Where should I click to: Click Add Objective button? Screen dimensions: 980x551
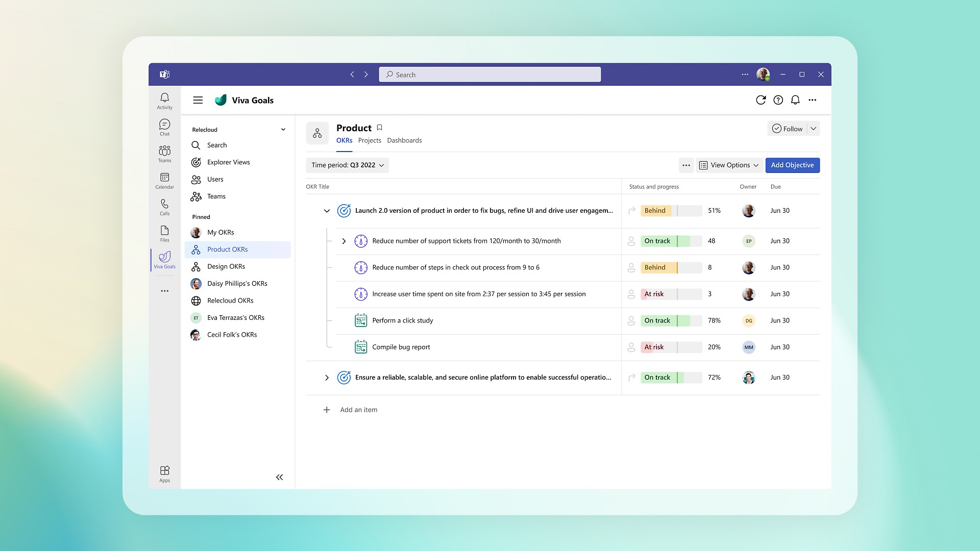pos(792,165)
